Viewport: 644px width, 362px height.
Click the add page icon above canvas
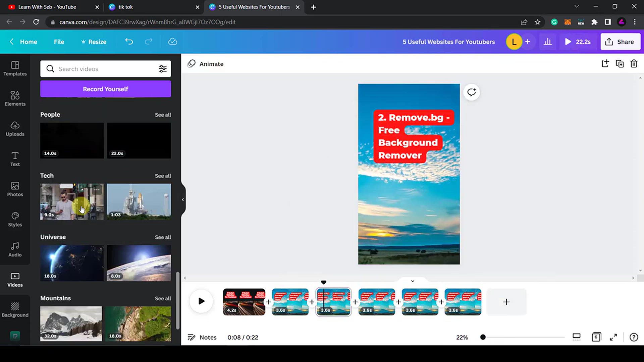(x=605, y=64)
